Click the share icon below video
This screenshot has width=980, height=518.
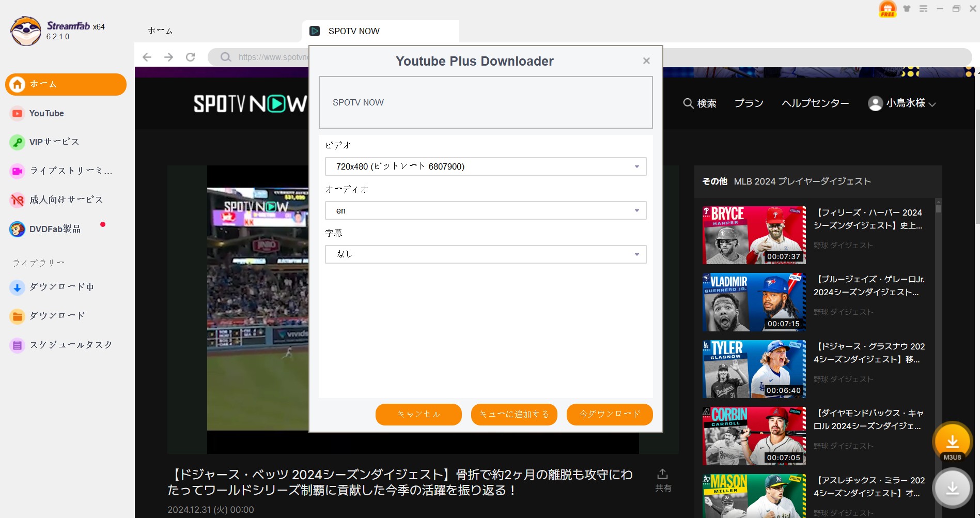click(x=663, y=480)
